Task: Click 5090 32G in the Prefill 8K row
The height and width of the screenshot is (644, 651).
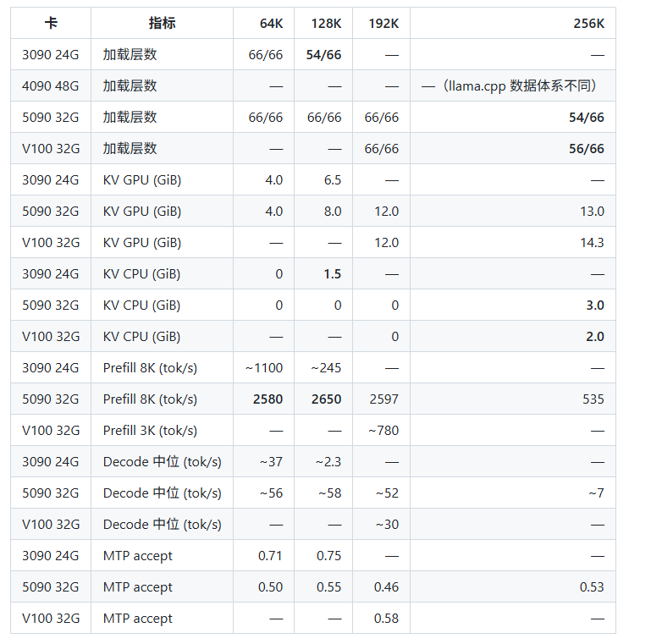Action: click(x=50, y=399)
